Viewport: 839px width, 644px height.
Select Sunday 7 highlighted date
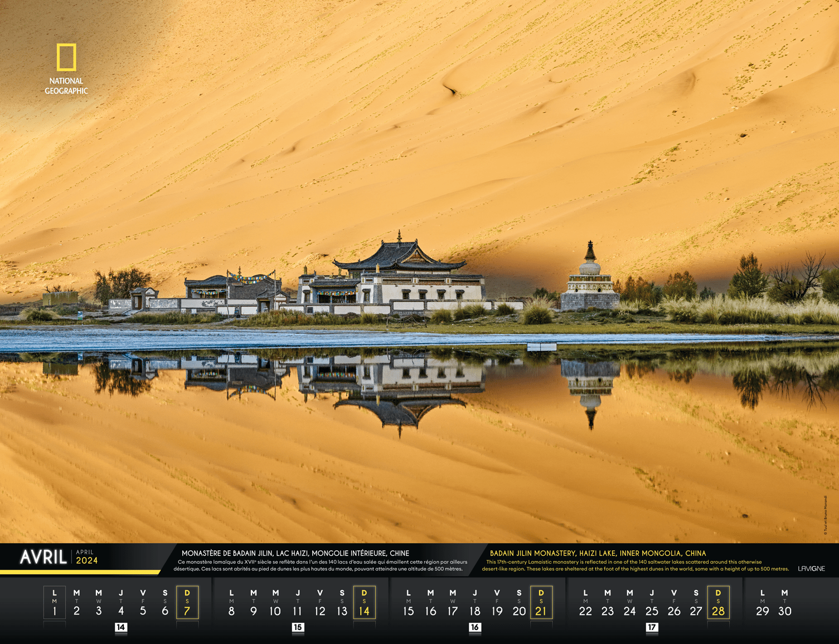(x=187, y=603)
